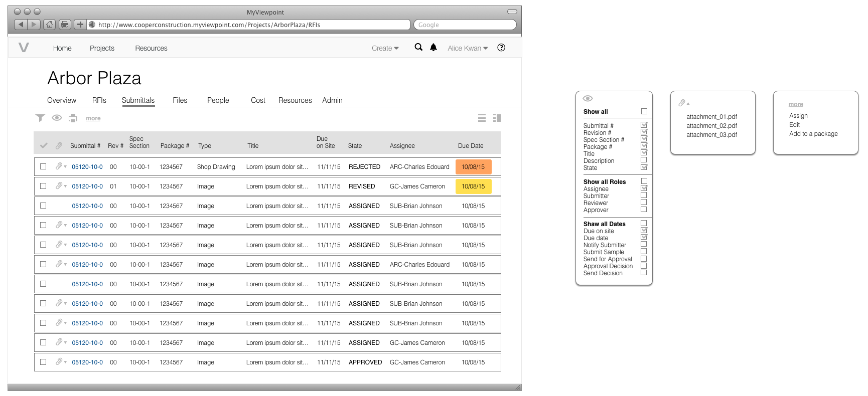
Task: Switch to the RFIs tab
Action: 99,100
